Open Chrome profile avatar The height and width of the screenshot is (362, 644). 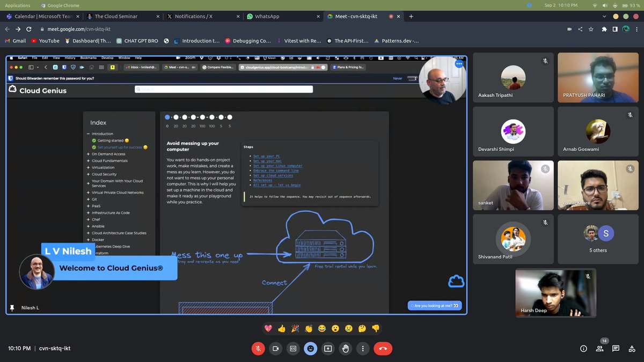tap(625, 29)
